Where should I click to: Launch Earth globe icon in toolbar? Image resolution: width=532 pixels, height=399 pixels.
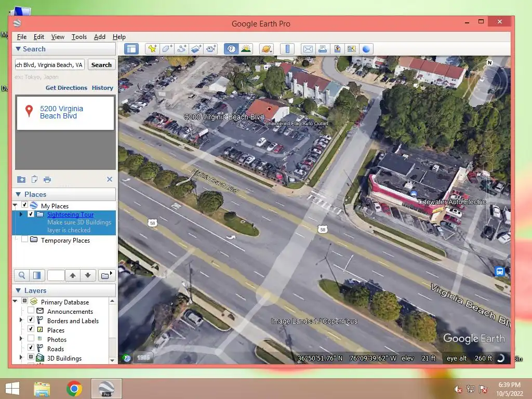(x=366, y=49)
